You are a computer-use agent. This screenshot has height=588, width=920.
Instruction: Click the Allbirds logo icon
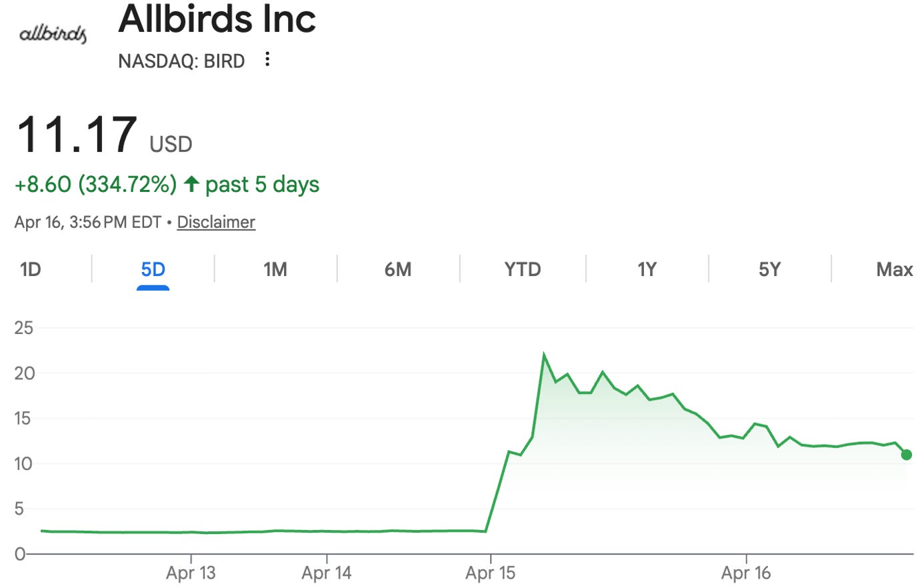pos(53,34)
